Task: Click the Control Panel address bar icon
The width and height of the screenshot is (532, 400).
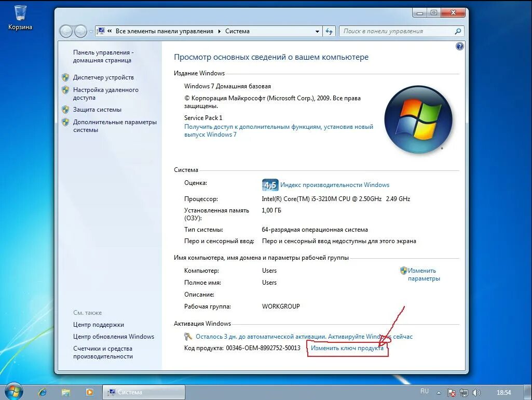Action: (x=101, y=31)
